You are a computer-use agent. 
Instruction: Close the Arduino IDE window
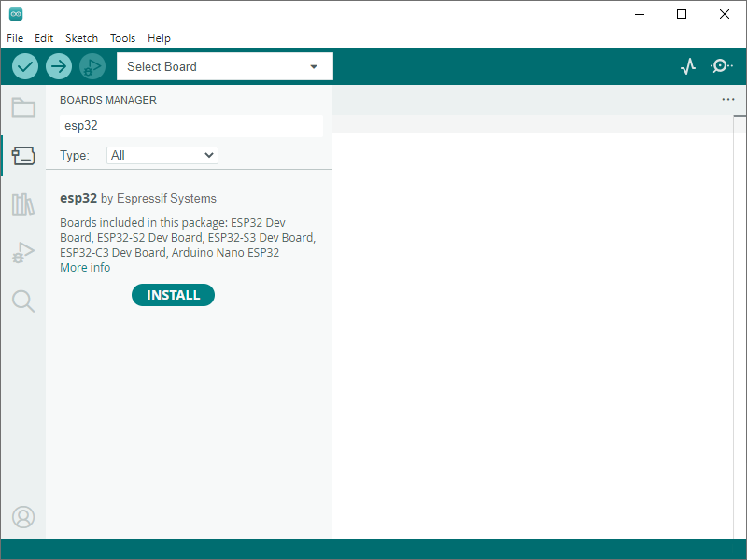click(x=725, y=14)
